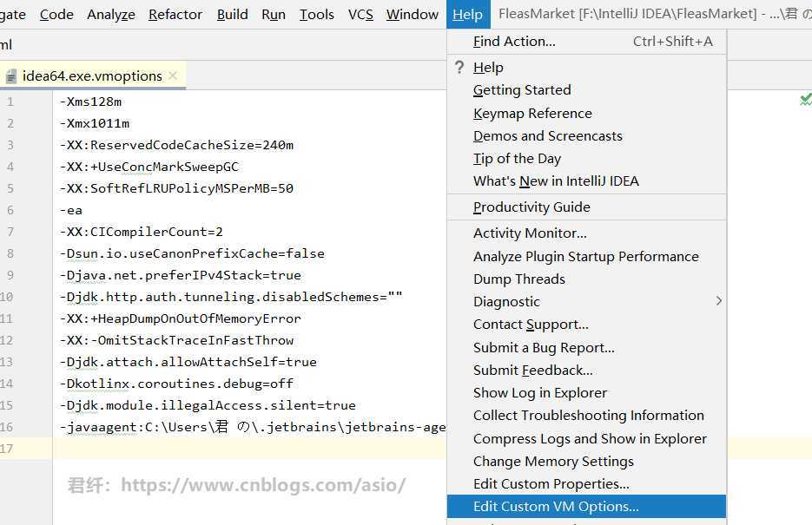Click the -Xmx1011m line in the editor
Image resolution: width=812 pixels, height=525 pixels.
click(95, 123)
